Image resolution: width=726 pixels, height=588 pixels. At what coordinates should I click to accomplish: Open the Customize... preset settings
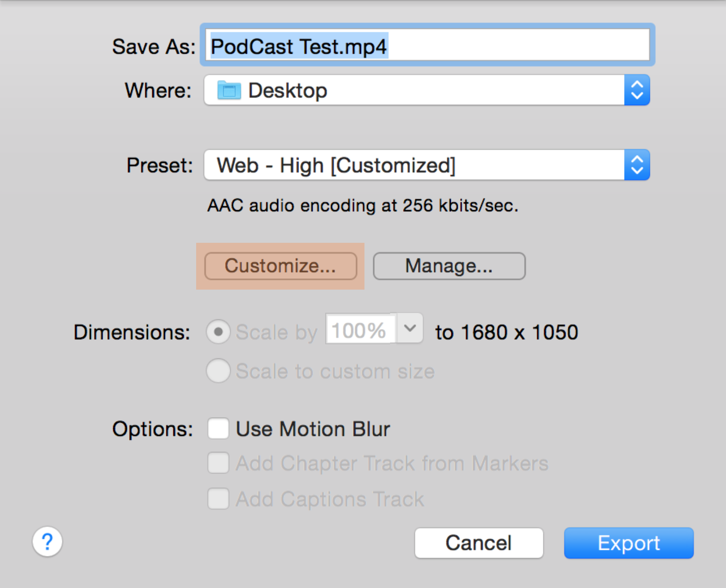pos(281,266)
